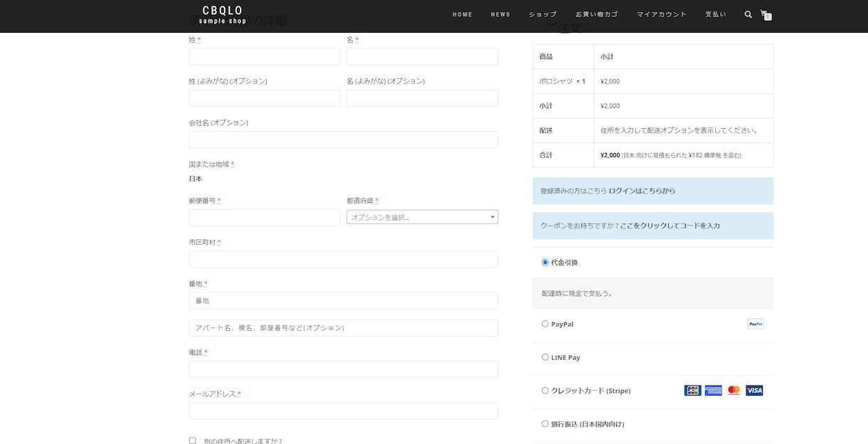This screenshot has width=868, height=444.
Task: Click the American Express card logo
Action: coord(713,391)
